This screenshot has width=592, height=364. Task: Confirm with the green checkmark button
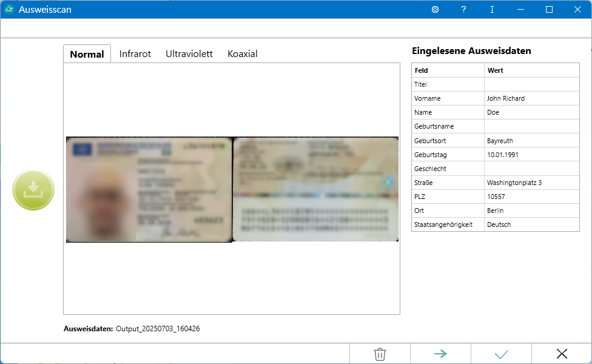click(501, 354)
